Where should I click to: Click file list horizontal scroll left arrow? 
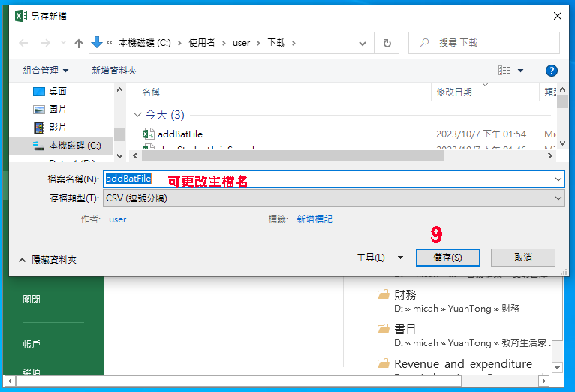click(x=135, y=156)
